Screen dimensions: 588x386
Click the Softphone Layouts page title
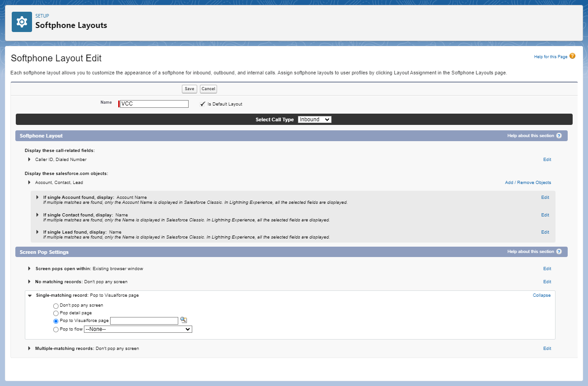[x=71, y=25]
